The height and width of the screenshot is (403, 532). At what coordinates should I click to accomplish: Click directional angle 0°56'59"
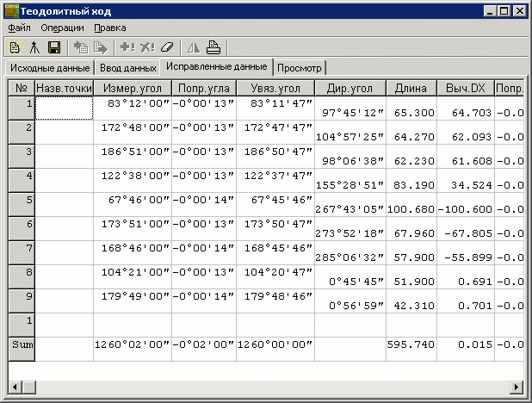pyautogui.click(x=356, y=306)
